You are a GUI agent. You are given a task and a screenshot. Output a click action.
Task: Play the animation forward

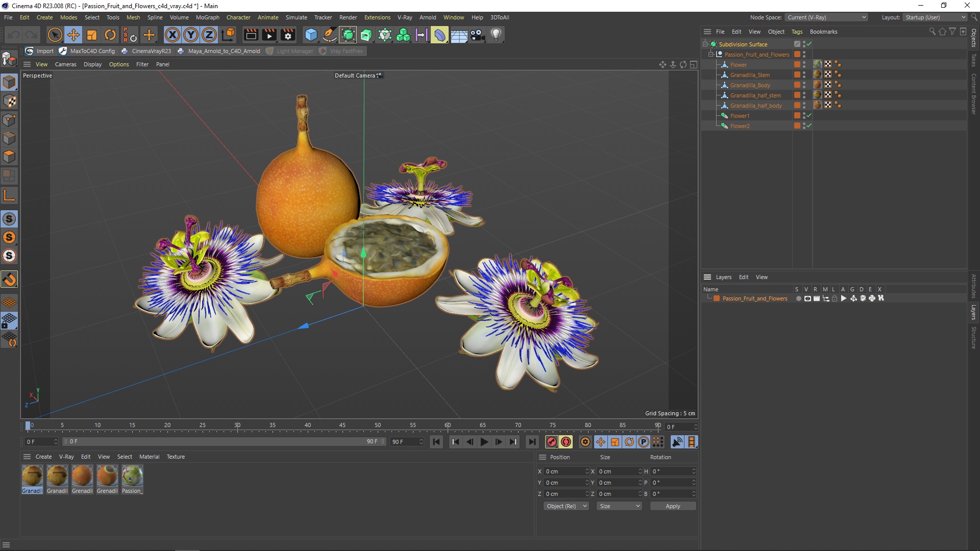click(484, 442)
